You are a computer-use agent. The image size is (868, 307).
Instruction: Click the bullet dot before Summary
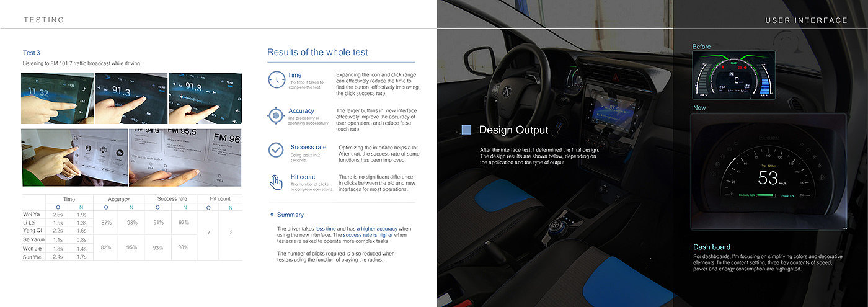272,215
